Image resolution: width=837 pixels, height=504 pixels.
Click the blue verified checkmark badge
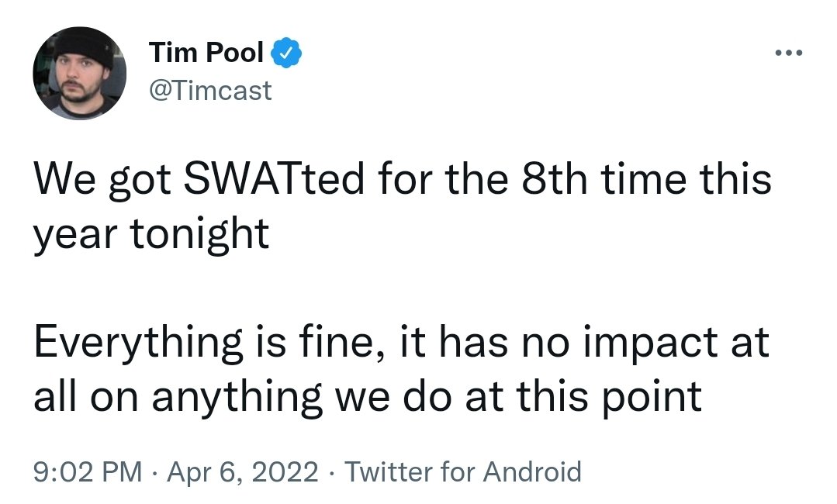(x=287, y=53)
